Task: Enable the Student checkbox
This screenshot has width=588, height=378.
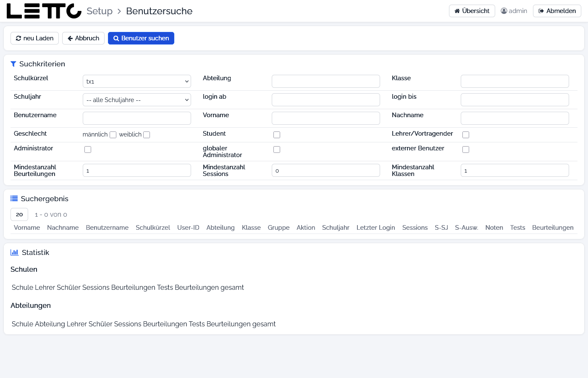Action: [x=277, y=135]
